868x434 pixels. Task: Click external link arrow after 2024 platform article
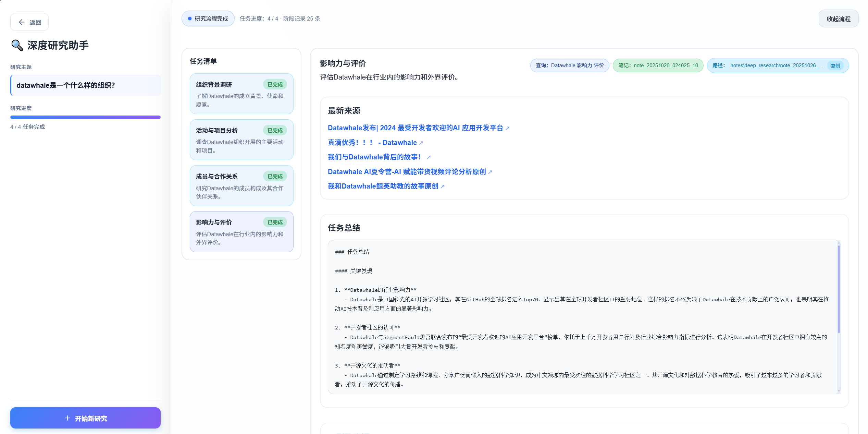[x=508, y=128]
